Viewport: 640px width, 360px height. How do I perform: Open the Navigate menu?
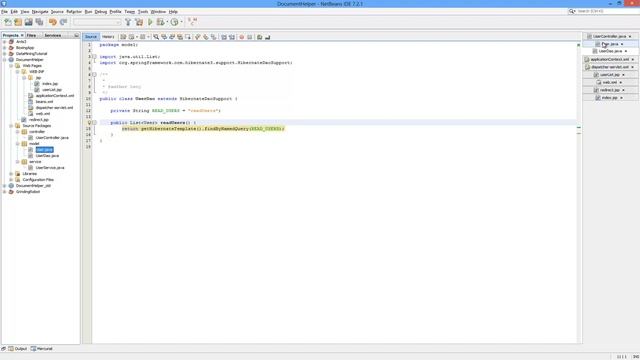pos(40,12)
